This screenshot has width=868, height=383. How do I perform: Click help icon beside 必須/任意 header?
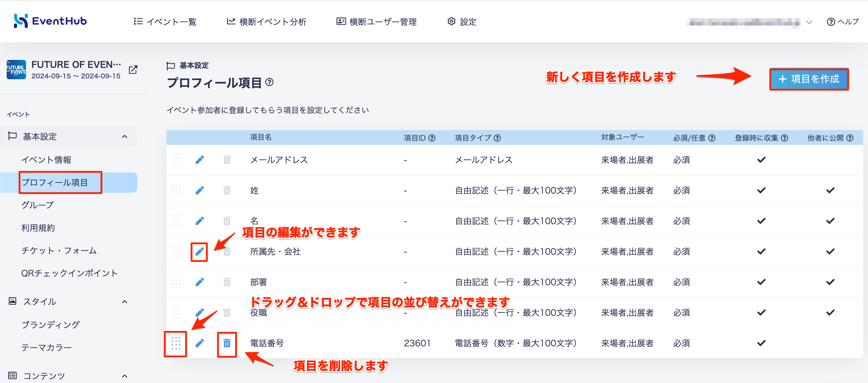pos(712,138)
